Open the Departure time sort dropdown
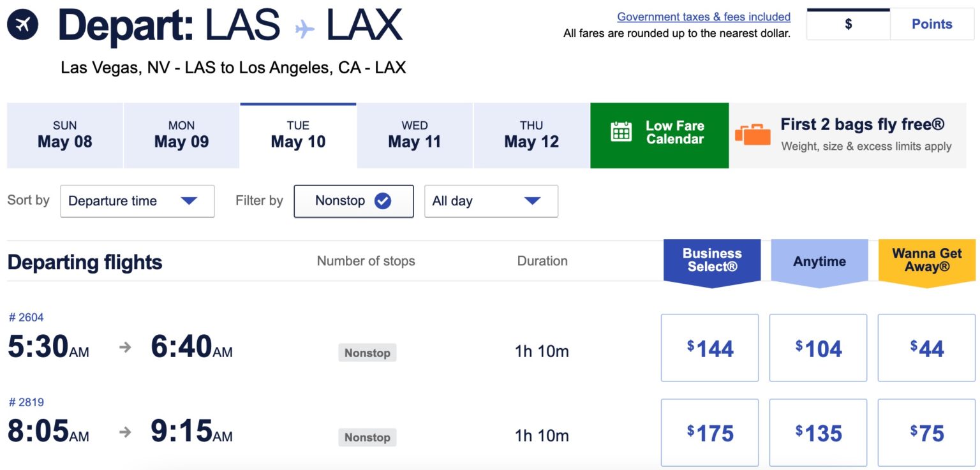Screen dimensions: 980x470 coord(137,201)
